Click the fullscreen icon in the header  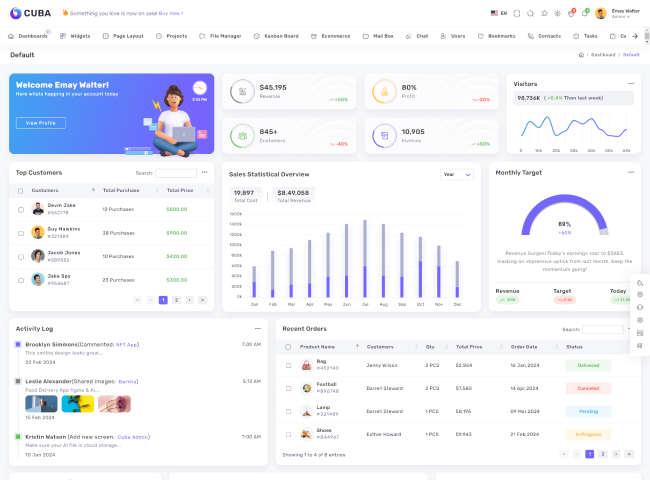[517, 13]
